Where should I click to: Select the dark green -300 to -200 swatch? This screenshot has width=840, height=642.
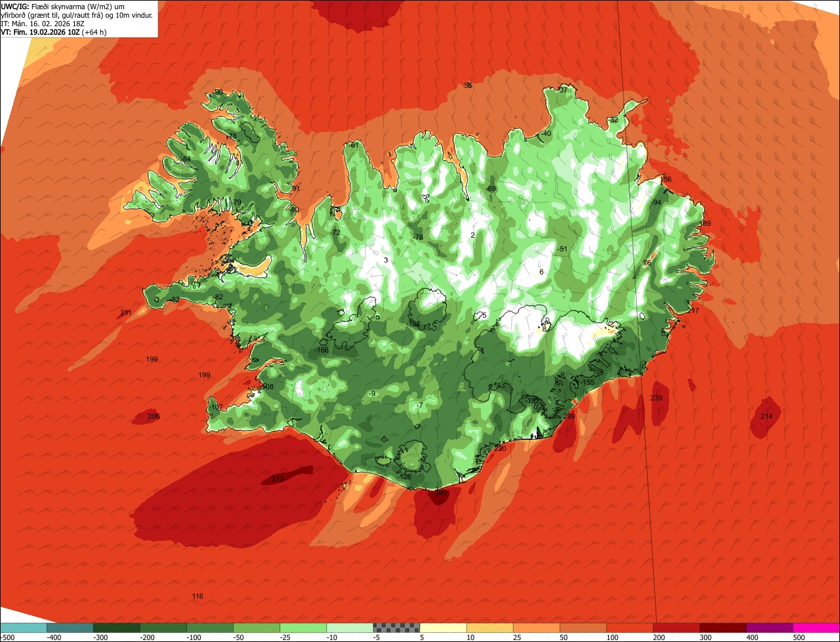click(117, 628)
